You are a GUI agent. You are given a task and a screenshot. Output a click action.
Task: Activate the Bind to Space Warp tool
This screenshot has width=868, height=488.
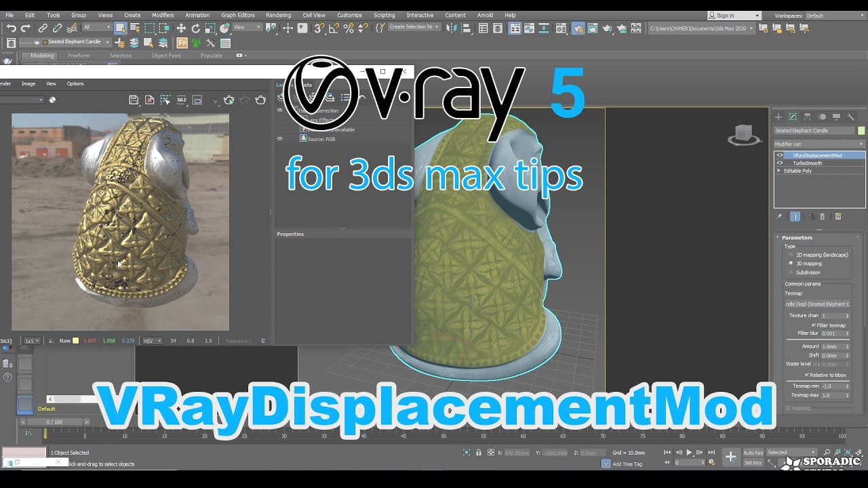point(73,28)
